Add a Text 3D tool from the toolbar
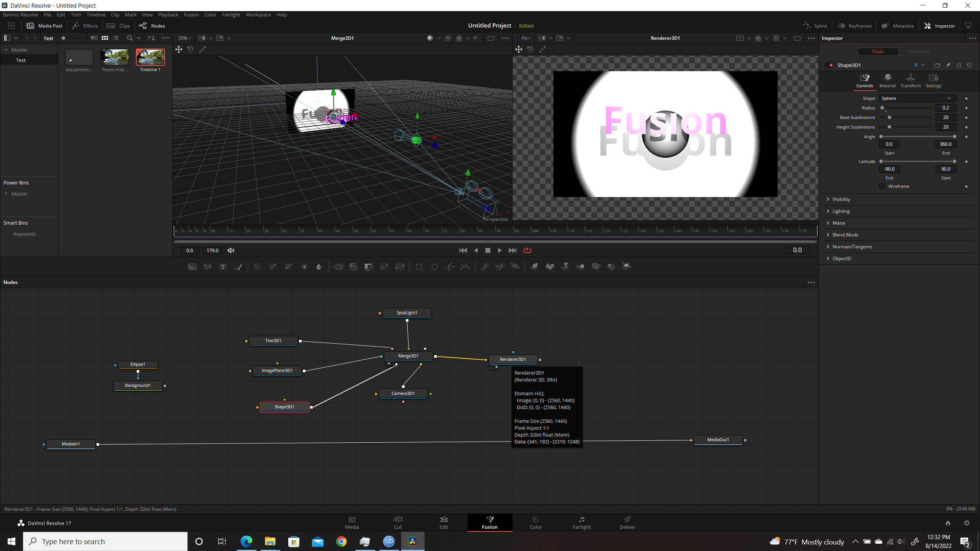 pos(565,267)
